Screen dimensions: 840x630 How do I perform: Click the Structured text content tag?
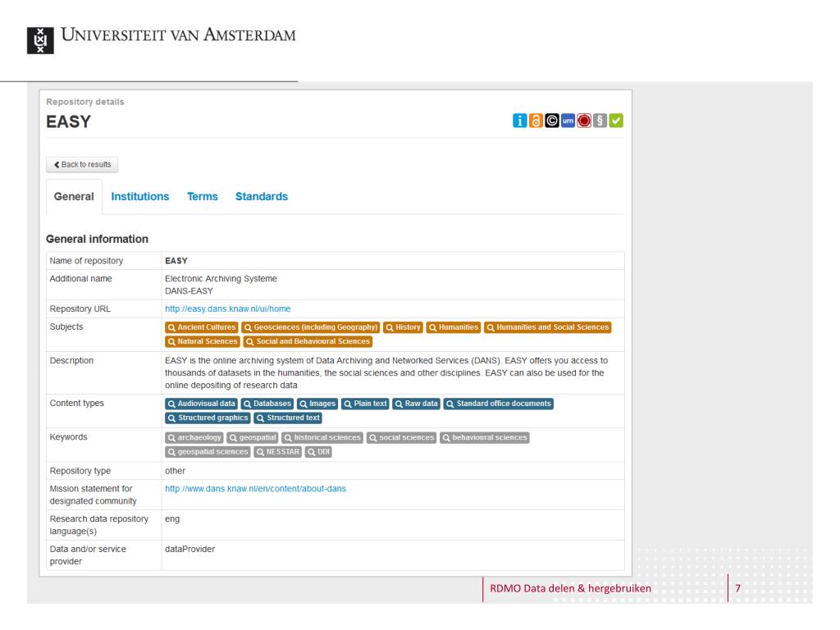pos(288,418)
